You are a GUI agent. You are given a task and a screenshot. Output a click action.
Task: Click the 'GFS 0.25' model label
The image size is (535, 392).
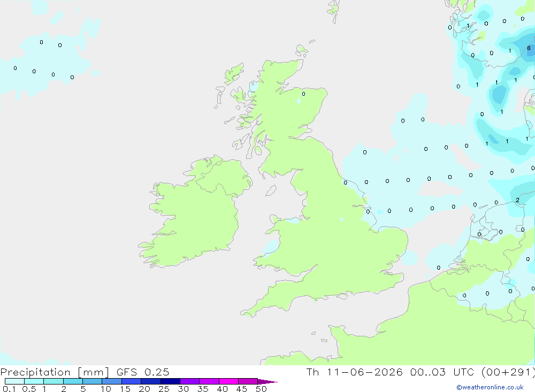[x=143, y=372]
